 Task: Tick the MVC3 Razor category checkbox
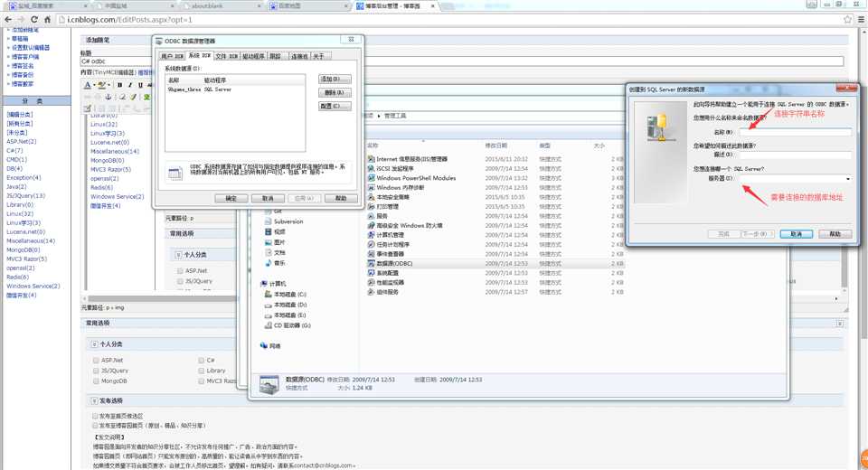(202, 381)
